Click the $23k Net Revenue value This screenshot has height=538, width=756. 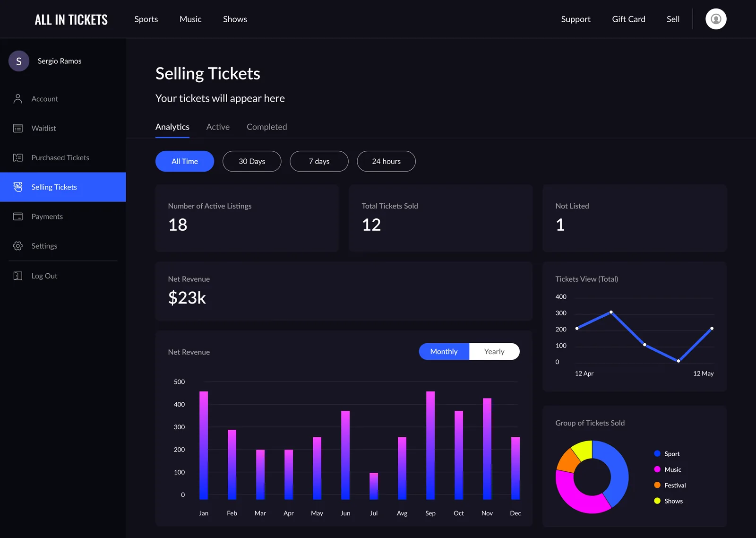coord(187,298)
